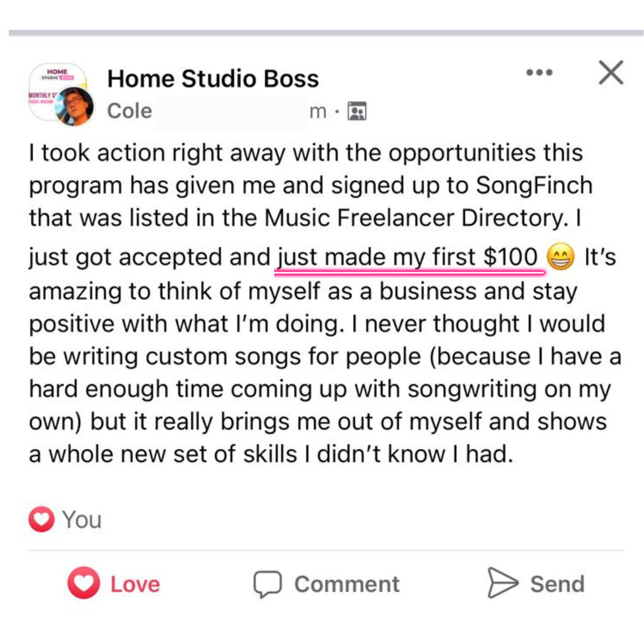The width and height of the screenshot is (644, 644).
Task: Click the post timestamp ending in 'm'
Action: coord(318,111)
